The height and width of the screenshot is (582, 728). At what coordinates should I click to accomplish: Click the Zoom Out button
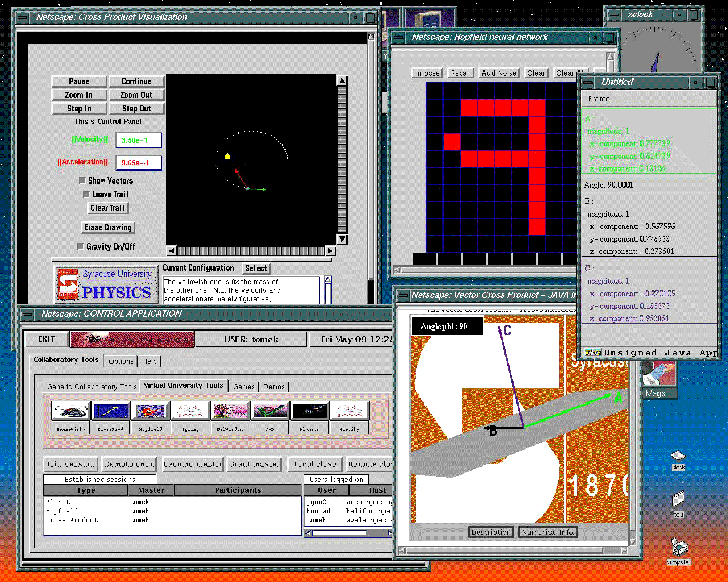pyautogui.click(x=136, y=95)
